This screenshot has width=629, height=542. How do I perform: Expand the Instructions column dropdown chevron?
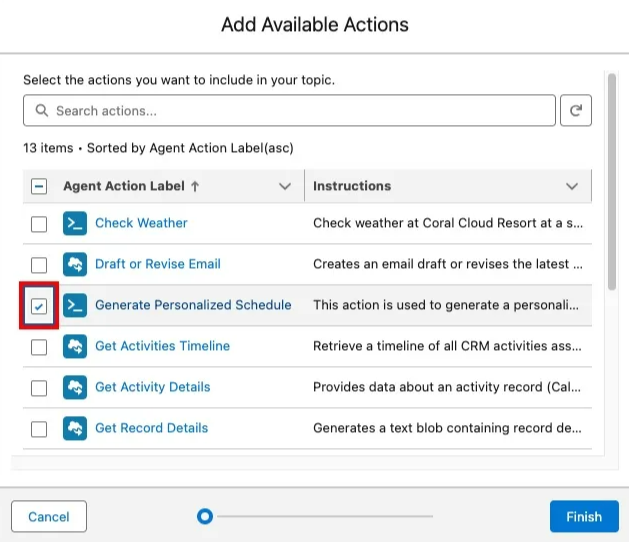pyautogui.click(x=572, y=186)
